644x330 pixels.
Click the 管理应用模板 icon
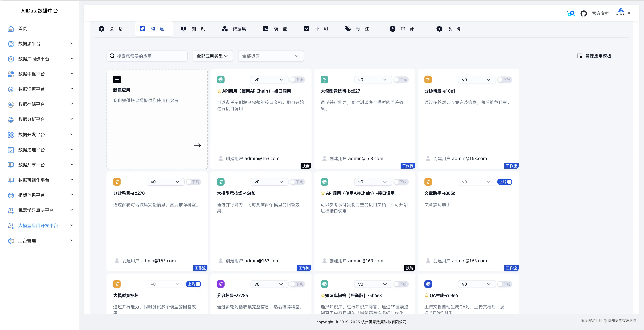[x=579, y=56]
